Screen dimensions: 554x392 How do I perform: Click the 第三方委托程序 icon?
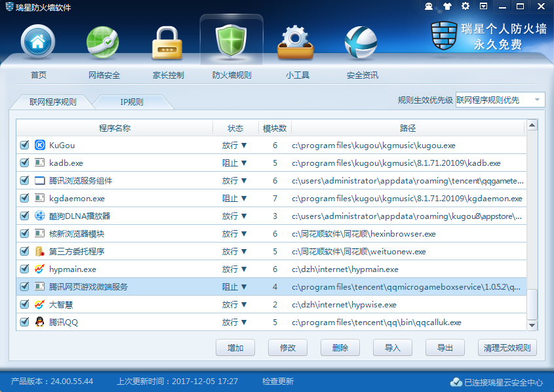coord(39,251)
